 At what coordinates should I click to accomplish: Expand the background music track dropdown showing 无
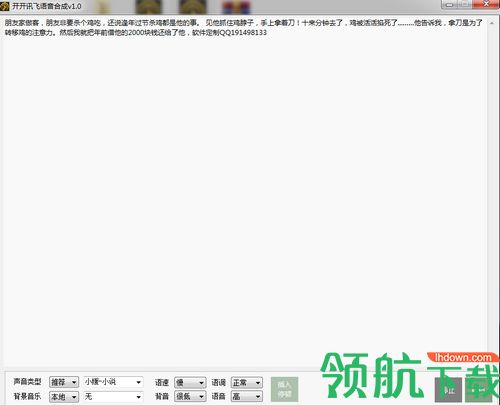[113, 397]
